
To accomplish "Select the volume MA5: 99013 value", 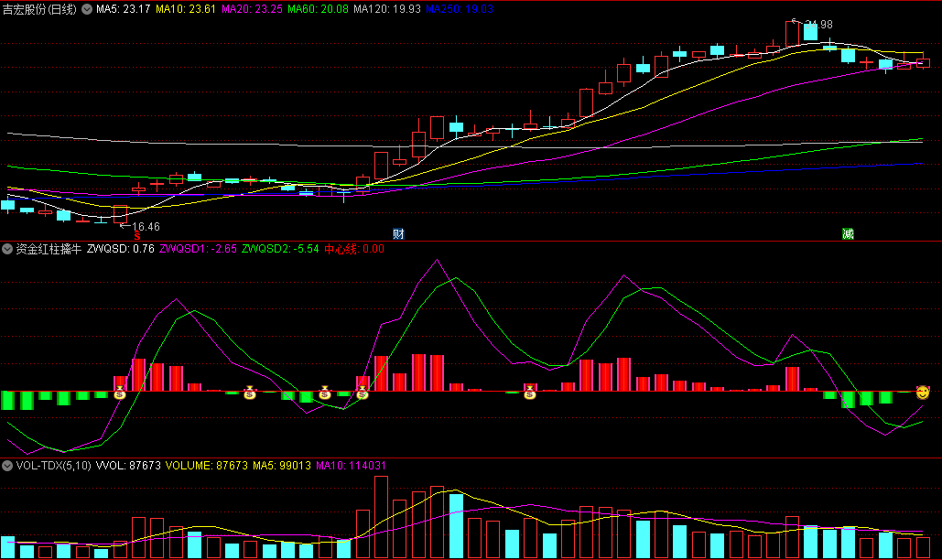I will 282,466.
